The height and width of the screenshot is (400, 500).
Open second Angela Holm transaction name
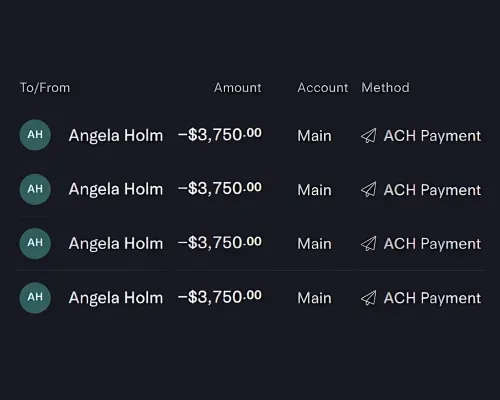(x=116, y=189)
